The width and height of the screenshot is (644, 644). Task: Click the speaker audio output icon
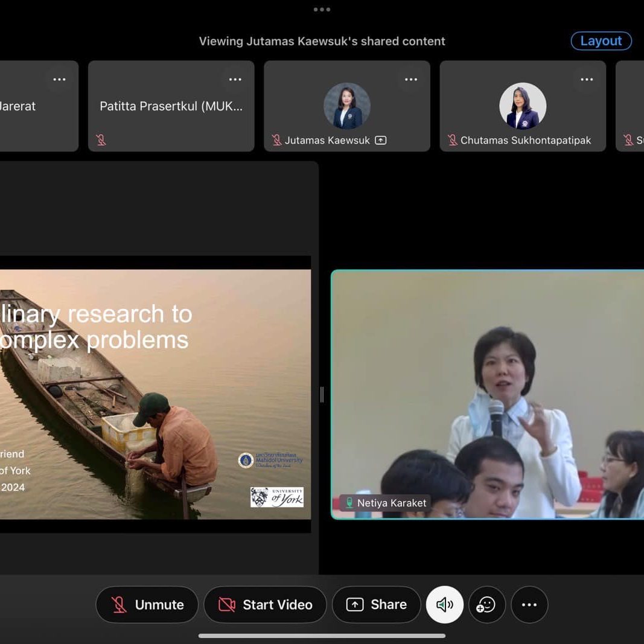pyautogui.click(x=444, y=604)
